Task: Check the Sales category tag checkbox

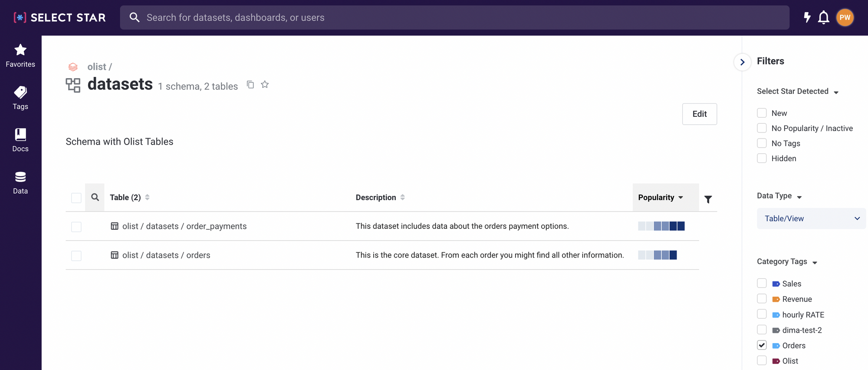Action: pyautogui.click(x=762, y=283)
